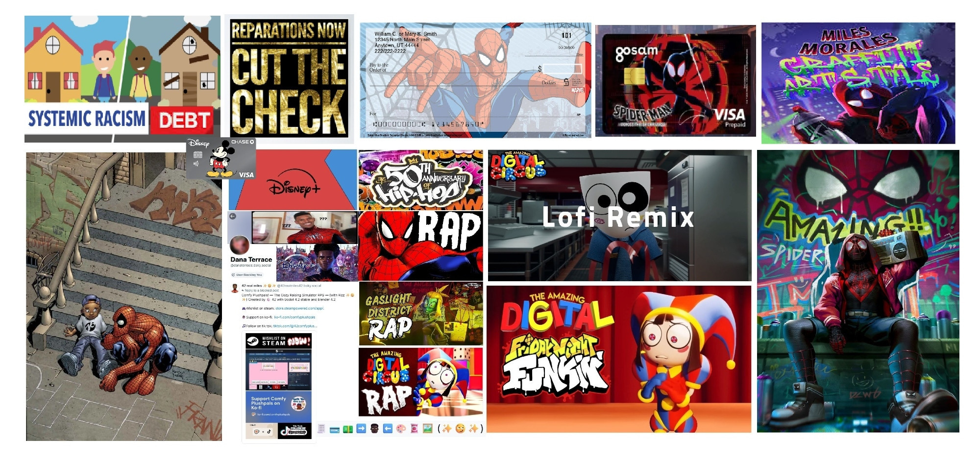Open the Spider-Man RAP thumbnail

pos(421,246)
